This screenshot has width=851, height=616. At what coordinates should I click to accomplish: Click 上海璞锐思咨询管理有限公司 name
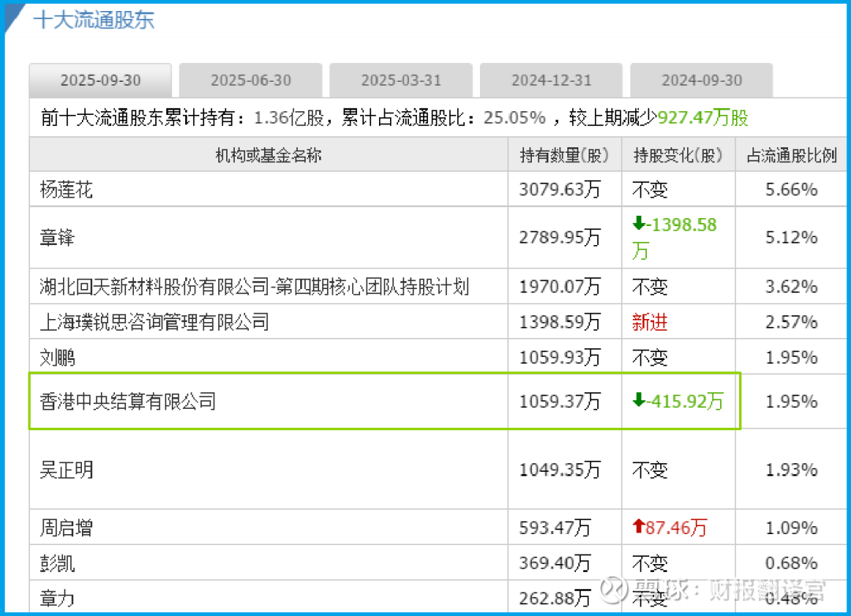[154, 321]
